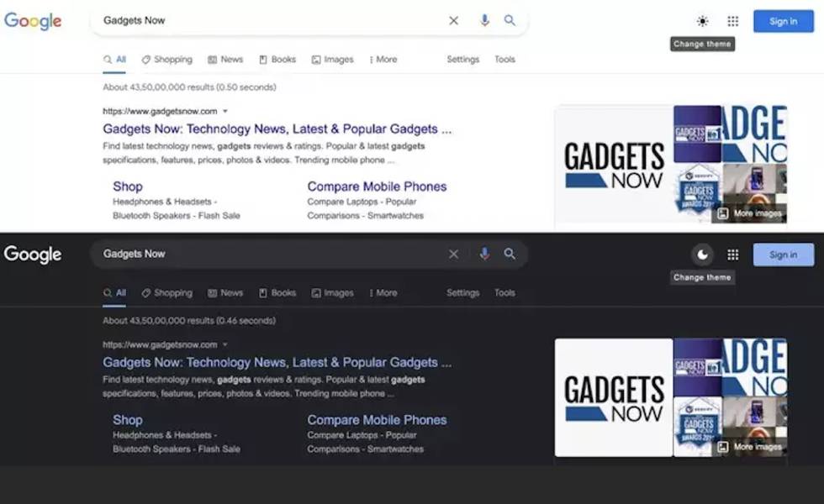This screenshot has width=824, height=504.
Task: Click More images in dark theme panel
Action: (749, 447)
